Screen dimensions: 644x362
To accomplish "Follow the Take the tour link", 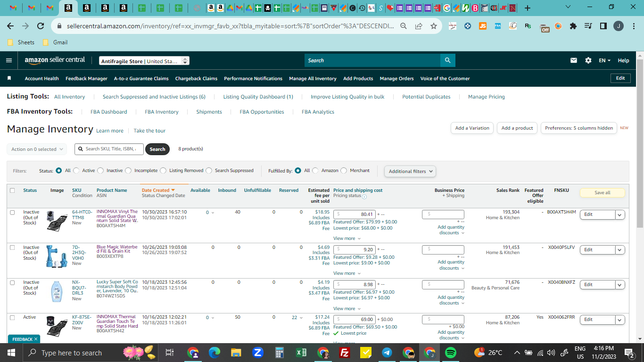I will 149,131.
